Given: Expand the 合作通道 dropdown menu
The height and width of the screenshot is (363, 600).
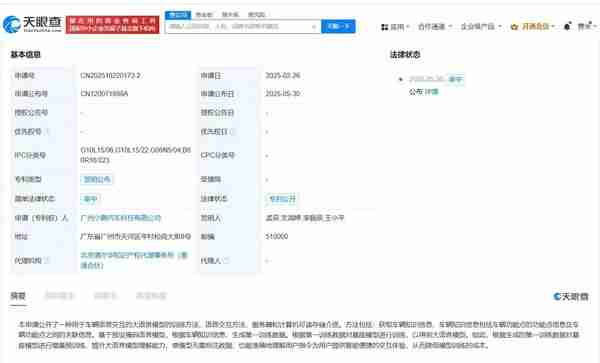Looking at the screenshot, I should coord(435,26).
